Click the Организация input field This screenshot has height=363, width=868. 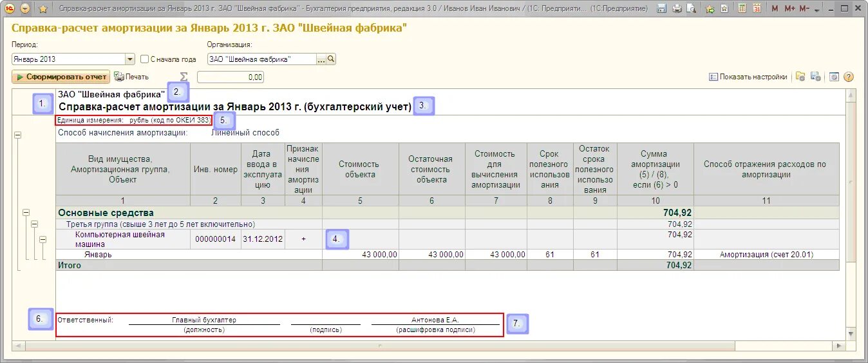coord(261,59)
